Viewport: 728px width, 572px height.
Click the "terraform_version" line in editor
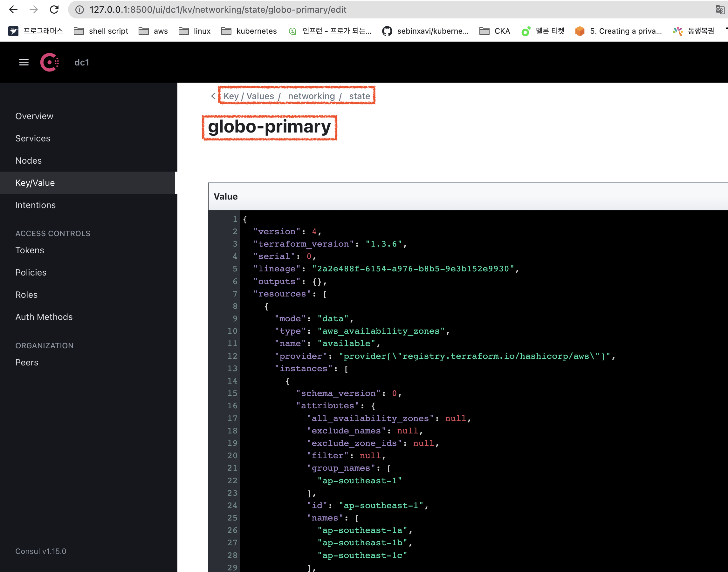point(330,244)
